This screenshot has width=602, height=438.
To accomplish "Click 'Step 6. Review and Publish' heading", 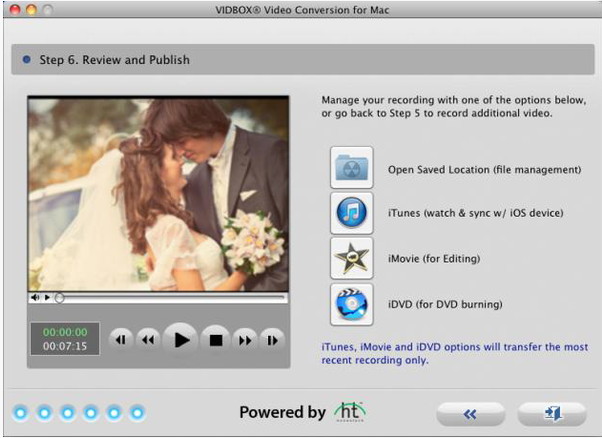I will tap(114, 60).
